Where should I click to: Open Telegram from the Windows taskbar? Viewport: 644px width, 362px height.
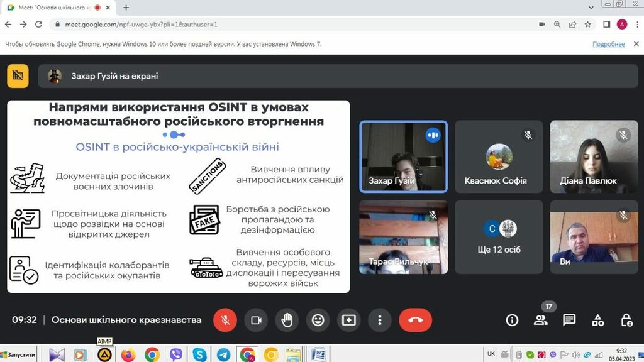tap(223, 354)
